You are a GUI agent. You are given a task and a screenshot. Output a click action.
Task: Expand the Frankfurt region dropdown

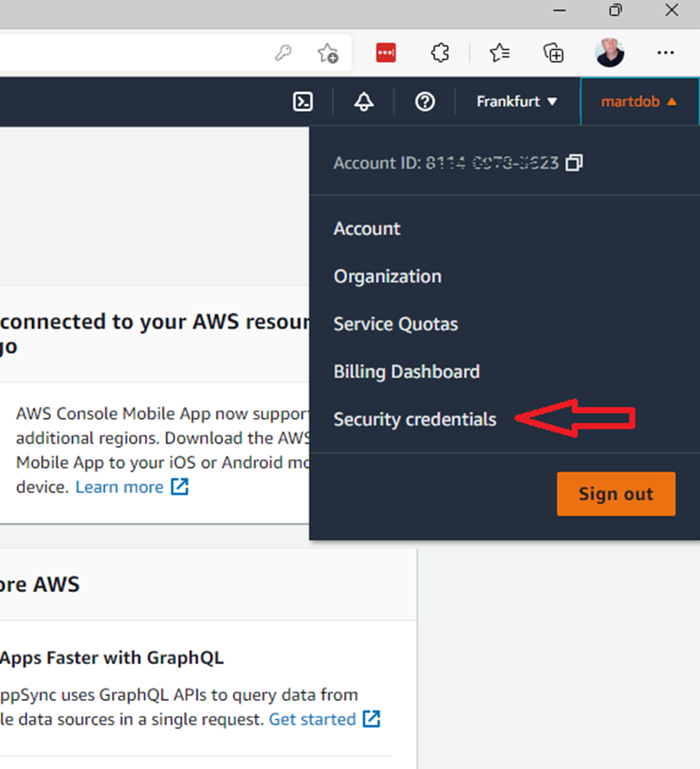click(x=517, y=102)
